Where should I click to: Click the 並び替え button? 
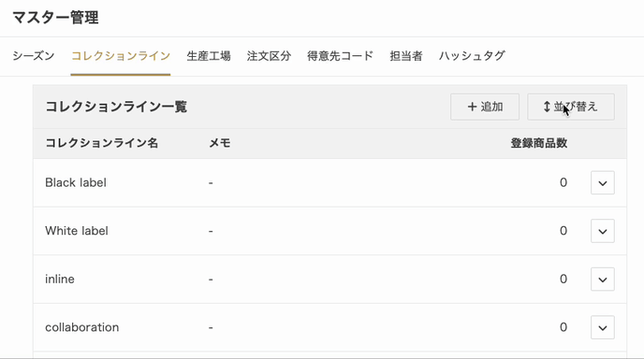[x=571, y=107]
